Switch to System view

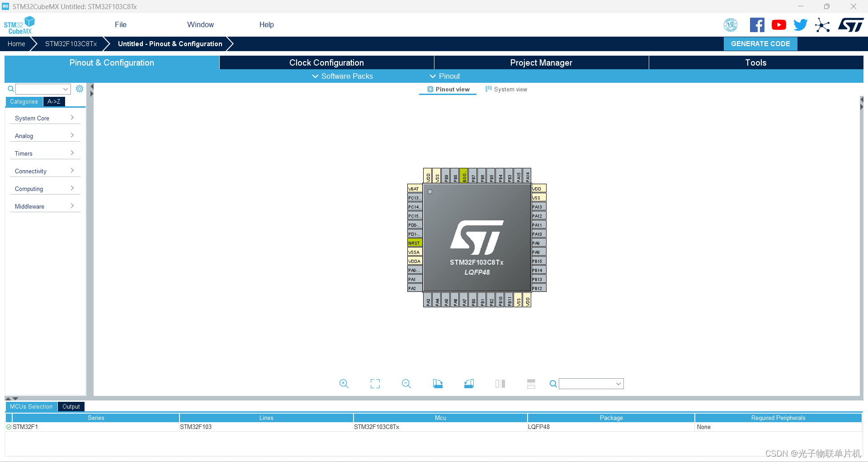[506, 89]
